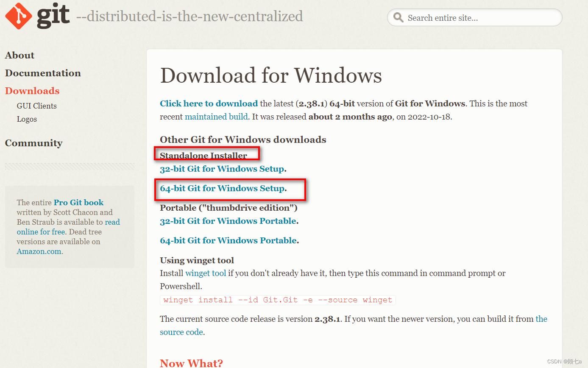The image size is (588, 368).
Task: Open the "Pro Git book" link
Action: [x=78, y=203]
